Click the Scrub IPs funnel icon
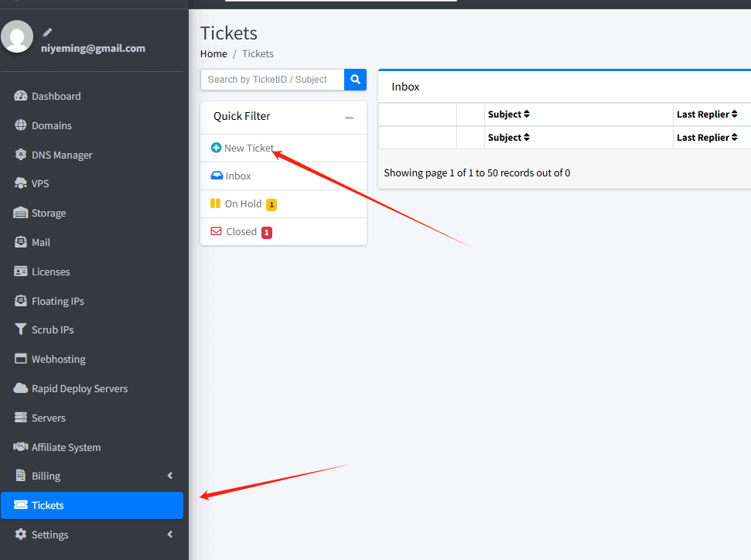Viewport: 751px width, 560px height. coord(21,330)
